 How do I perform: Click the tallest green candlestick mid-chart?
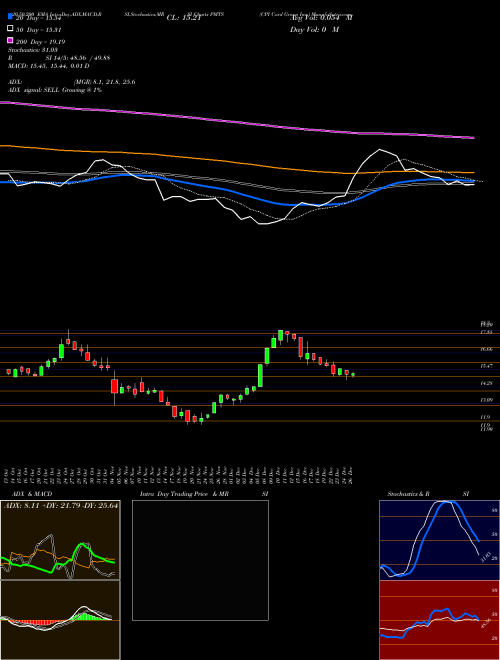coord(261,375)
